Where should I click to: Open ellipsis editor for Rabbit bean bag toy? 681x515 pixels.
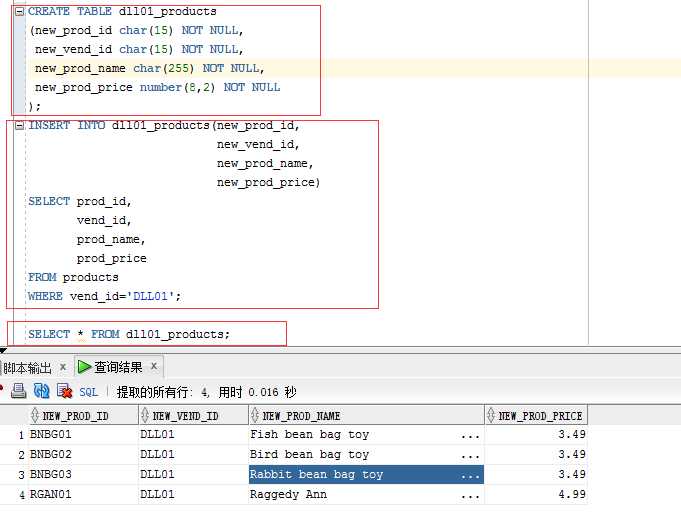470,476
